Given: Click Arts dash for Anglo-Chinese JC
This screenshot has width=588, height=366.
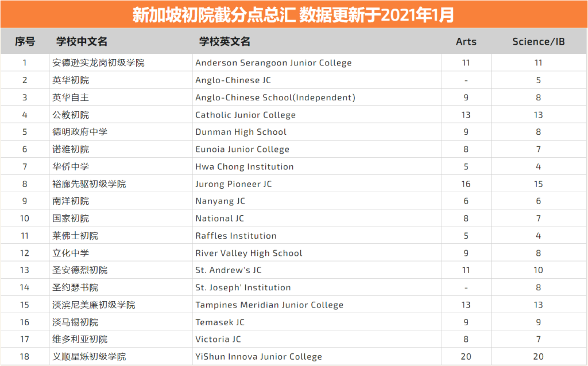Looking at the screenshot, I should point(466,80).
